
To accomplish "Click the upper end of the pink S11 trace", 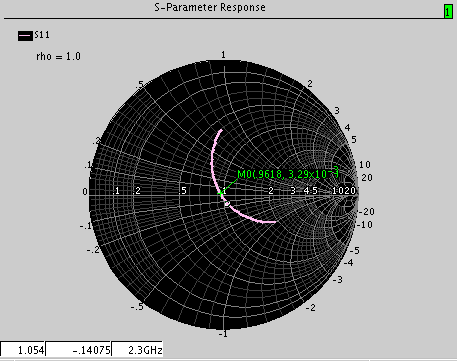I will point(221,130).
